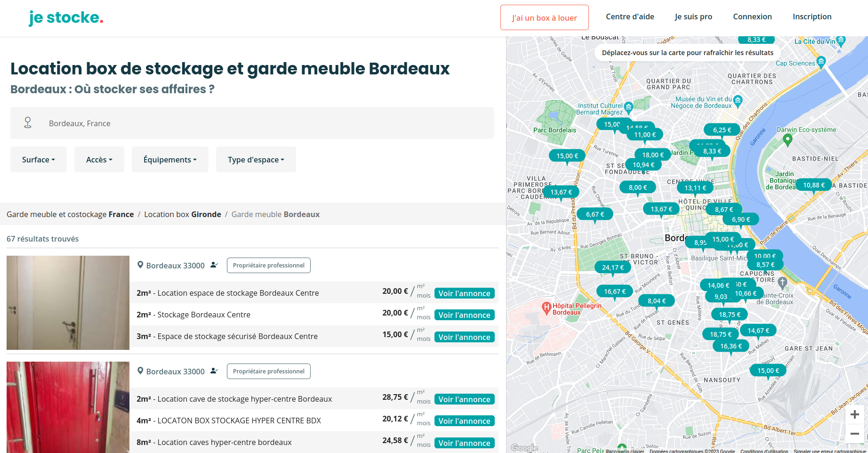Click Institut Culturel Bernard Magrez marker
This screenshot has height=453, width=868.
pyautogui.click(x=628, y=107)
